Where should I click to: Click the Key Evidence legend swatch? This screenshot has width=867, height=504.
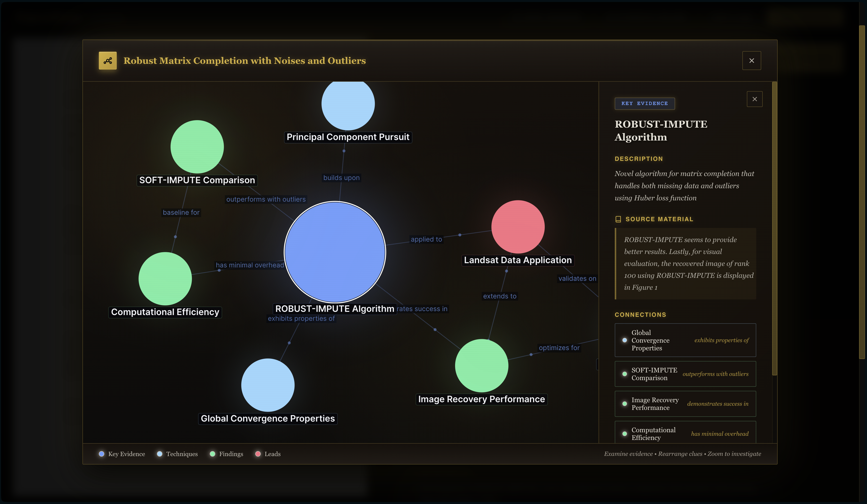click(x=102, y=454)
